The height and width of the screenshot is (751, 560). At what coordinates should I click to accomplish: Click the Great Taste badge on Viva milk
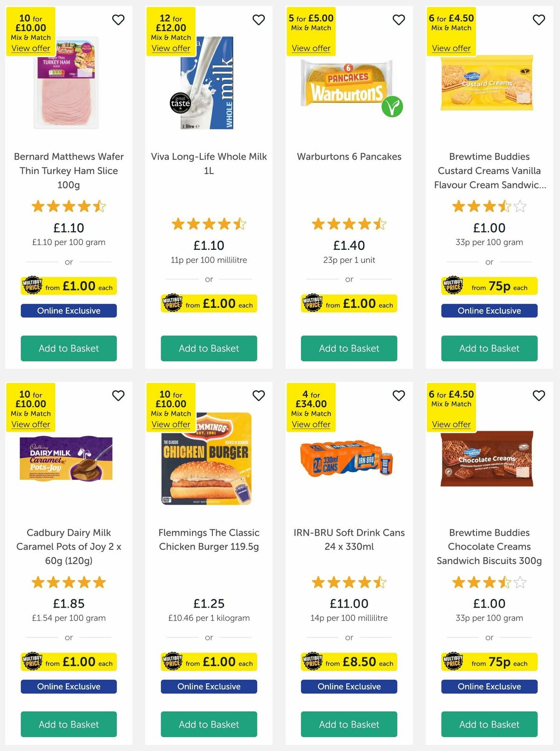[181, 103]
